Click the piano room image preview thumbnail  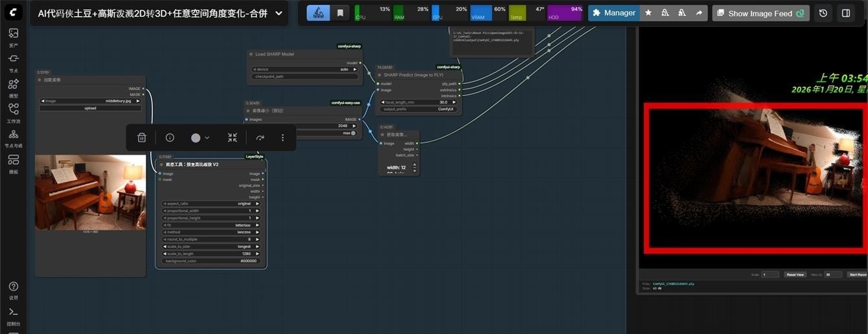pyautogui.click(x=90, y=192)
